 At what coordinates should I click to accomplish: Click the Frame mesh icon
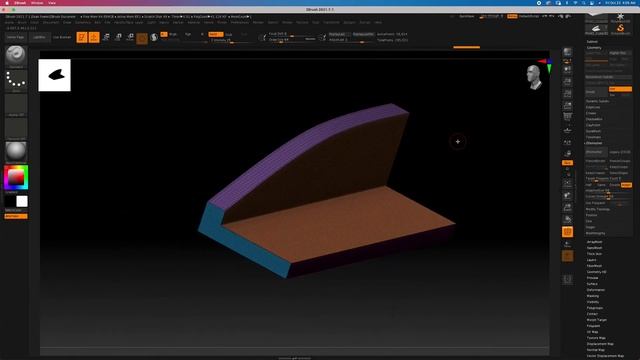[x=567, y=184]
